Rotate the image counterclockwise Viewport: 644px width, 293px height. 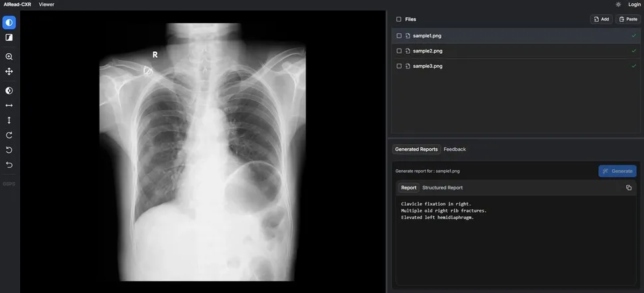point(9,150)
